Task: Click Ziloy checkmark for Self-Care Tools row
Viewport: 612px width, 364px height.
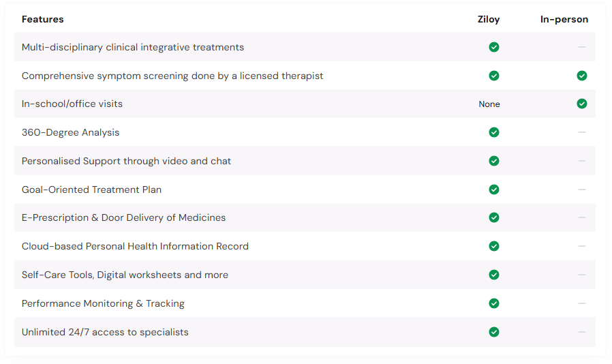Action: 494,275
